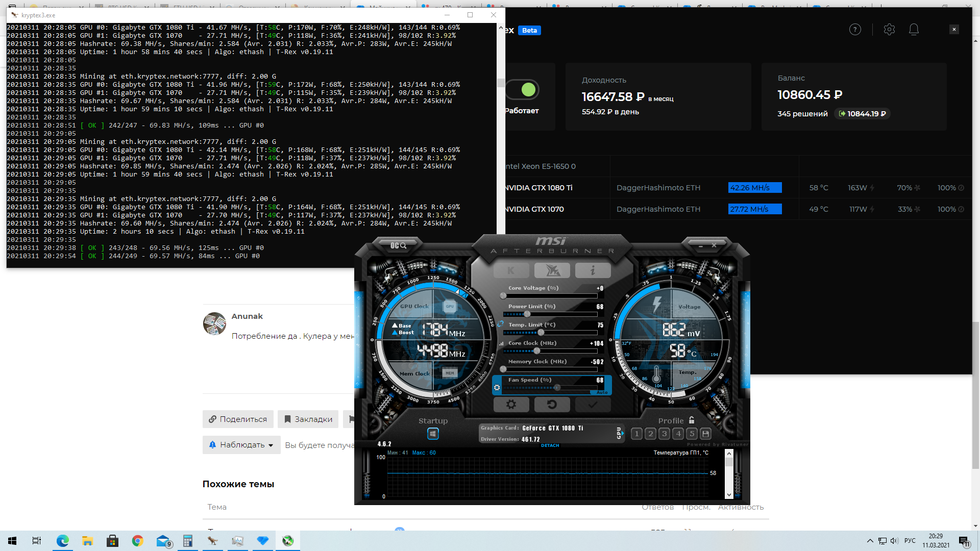Switch to T-Rex miner taskbar icon
The height and width of the screenshot is (551, 980).
213,541
